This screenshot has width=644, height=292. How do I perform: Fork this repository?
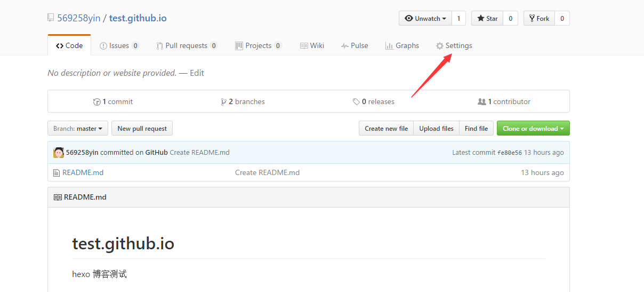[539, 19]
